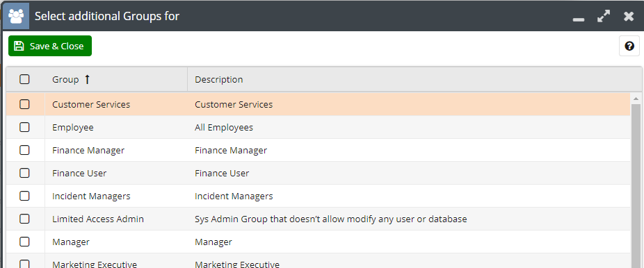Close the dialog with the X icon
The image size is (644, 268).
point(629,17)
